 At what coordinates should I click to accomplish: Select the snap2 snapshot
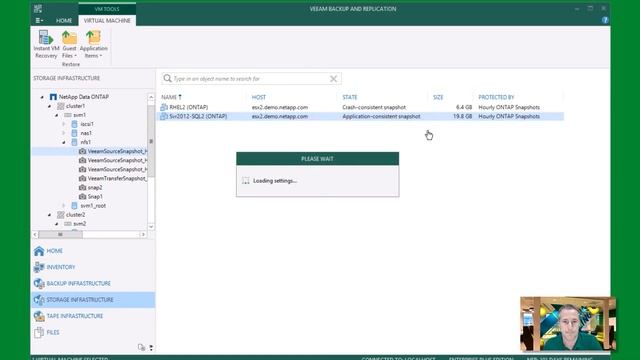pos(95,187)
